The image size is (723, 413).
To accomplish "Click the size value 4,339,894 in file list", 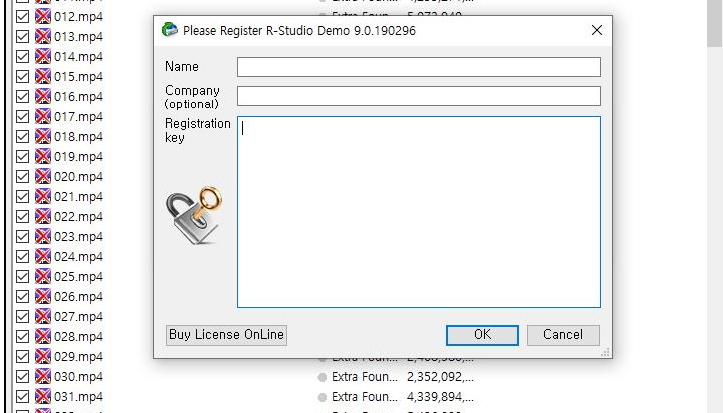I will 440,397.
